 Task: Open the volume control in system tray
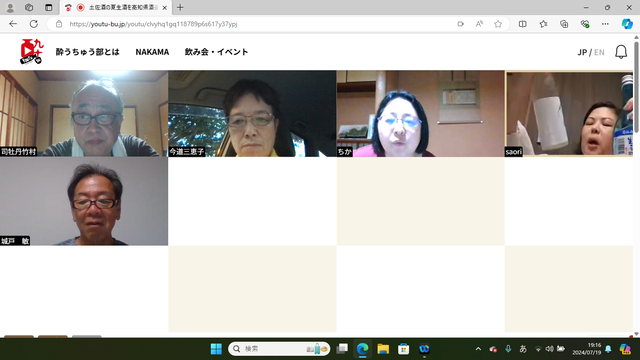[x=549, y=349]
